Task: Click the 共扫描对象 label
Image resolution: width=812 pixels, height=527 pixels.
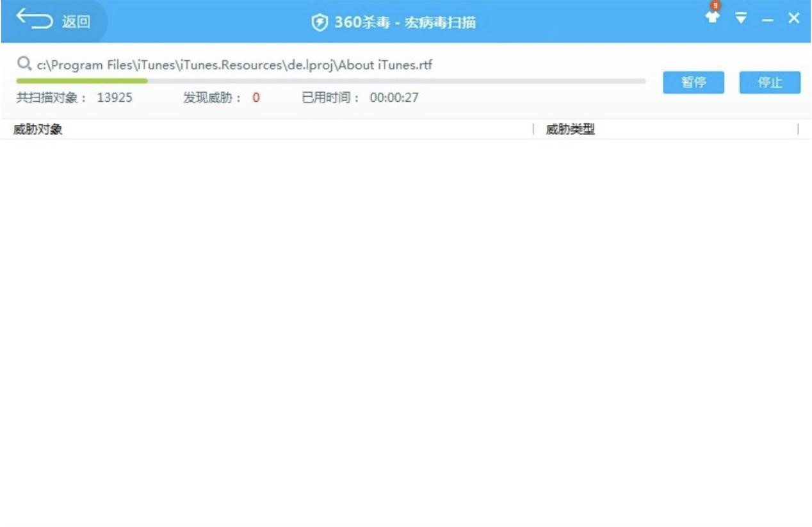Action: click(51, 98)
